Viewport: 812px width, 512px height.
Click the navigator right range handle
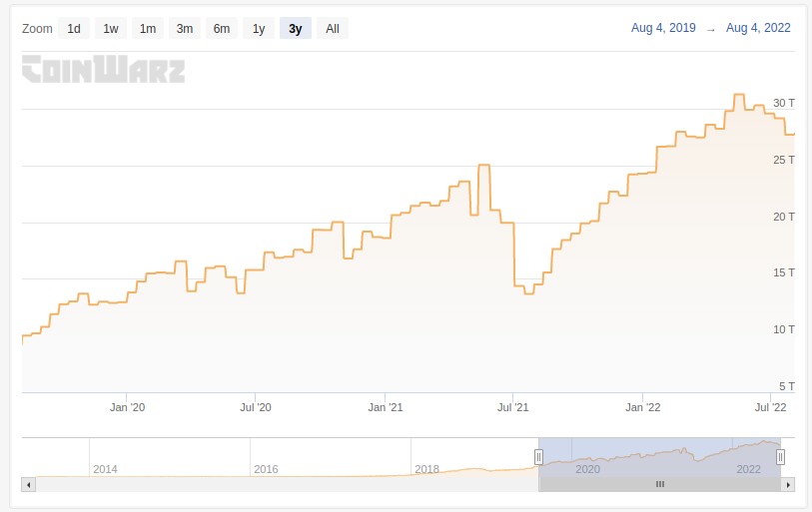tap(780, 457)
